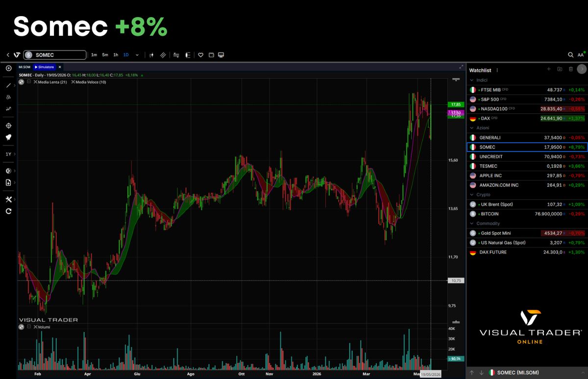Close the Simulatore tab
The height and width of the screenshot is (379, 588).
pyautogui.click(x=60, y=67)
